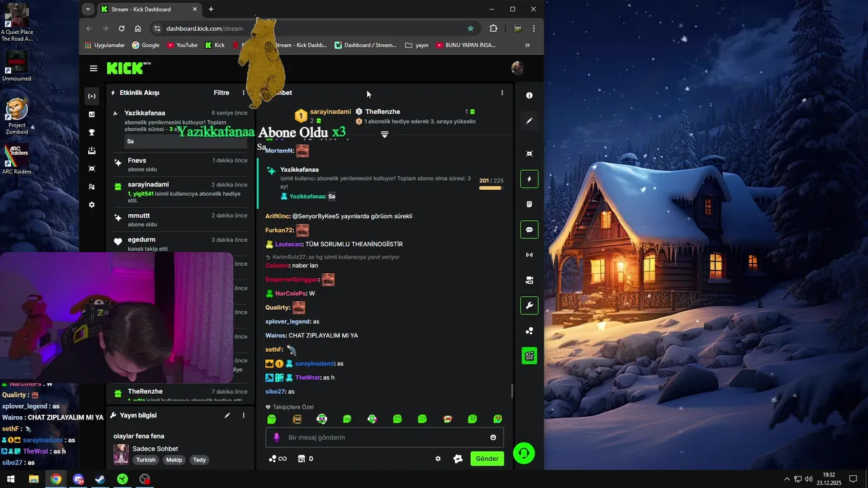
Task: Open the clip capture icon in left sidebar
Action: pos(92,169)
